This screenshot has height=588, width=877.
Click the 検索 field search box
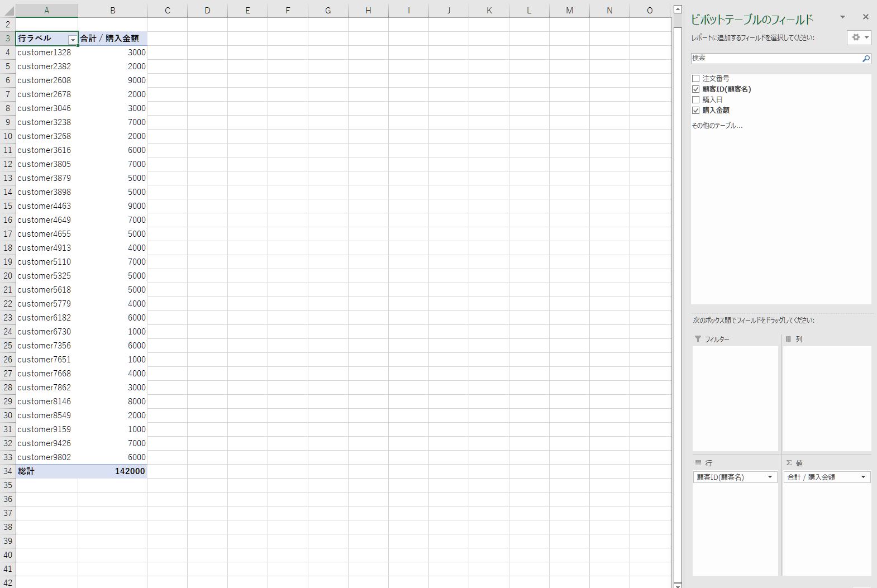775,58
